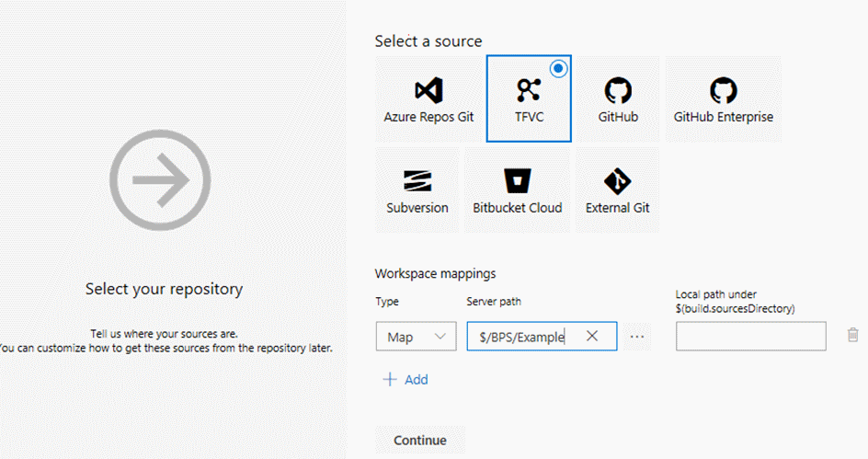Add a new workspace mapping
This screenshot has width=868, height=459.
[x=405, y=379]
